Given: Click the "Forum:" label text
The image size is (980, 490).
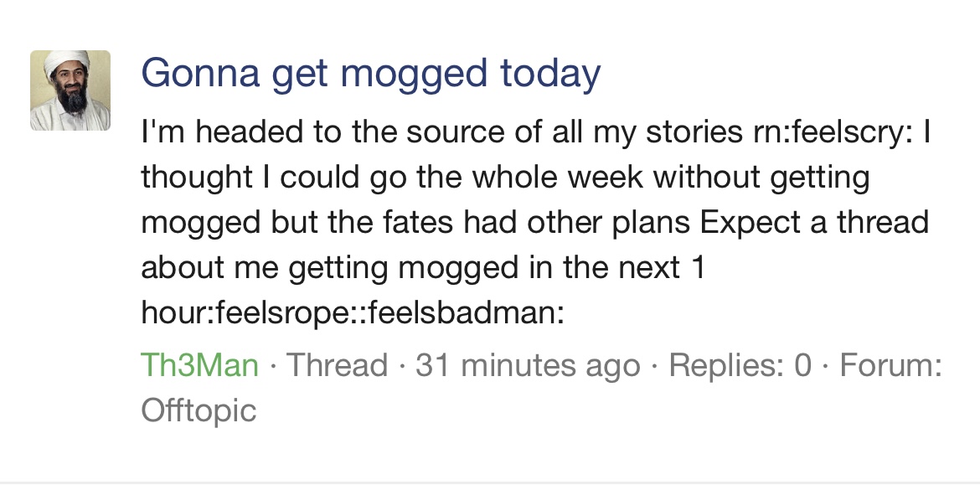Looking at the screenshot, I should (890, 366).
